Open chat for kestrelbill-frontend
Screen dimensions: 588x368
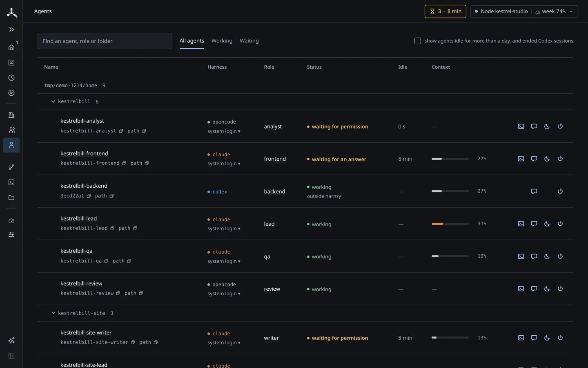pos(534,159)
